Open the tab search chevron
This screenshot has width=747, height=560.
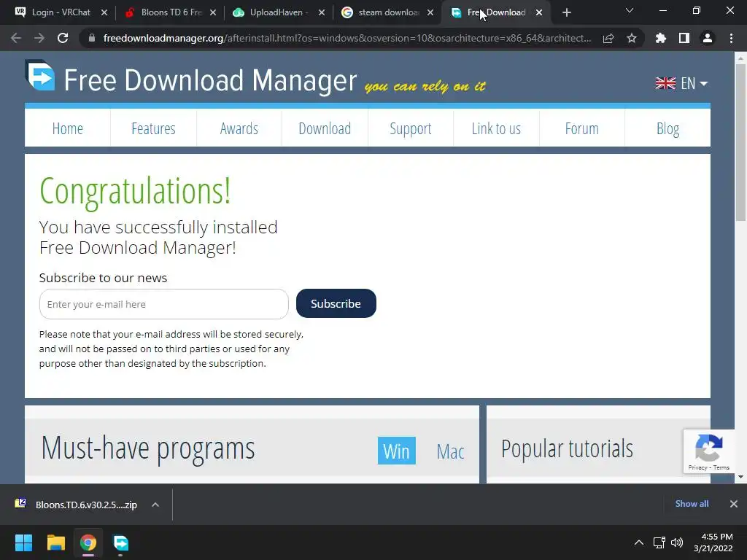(630, 10)
